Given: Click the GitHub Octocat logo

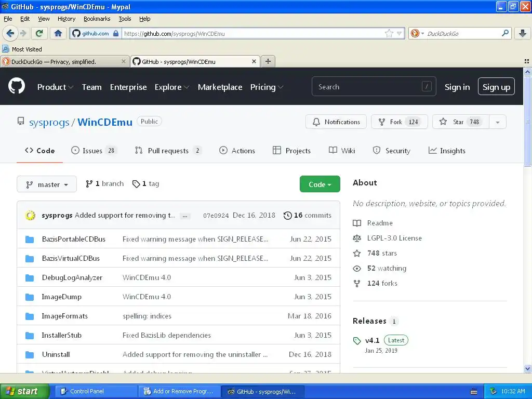Looking at the screenshot, I should 16,86.
